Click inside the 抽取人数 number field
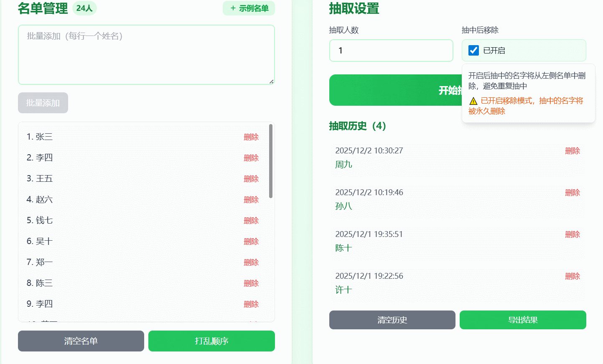 [391, 50]
